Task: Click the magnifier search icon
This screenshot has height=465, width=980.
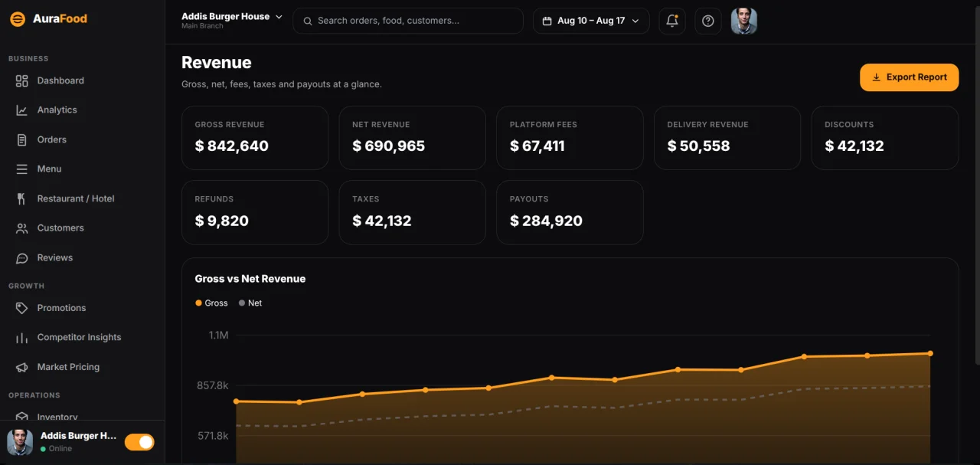Action: coord(308,21)
